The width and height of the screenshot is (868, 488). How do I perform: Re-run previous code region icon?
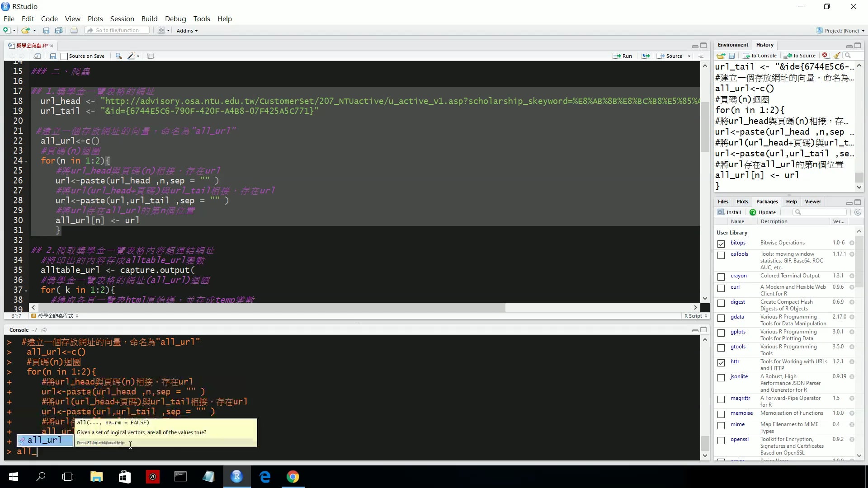click(x=646, y=56)
